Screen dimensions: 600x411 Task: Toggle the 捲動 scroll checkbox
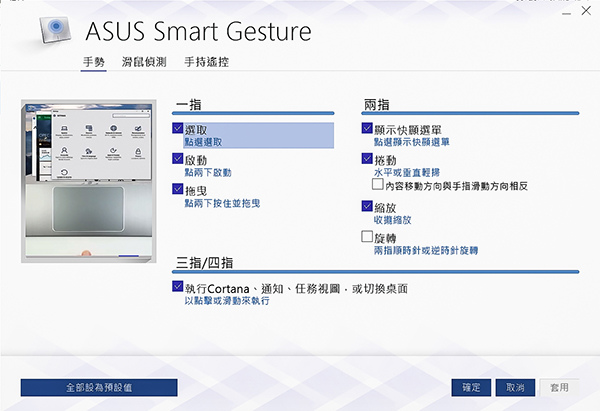tap(367, 158)
